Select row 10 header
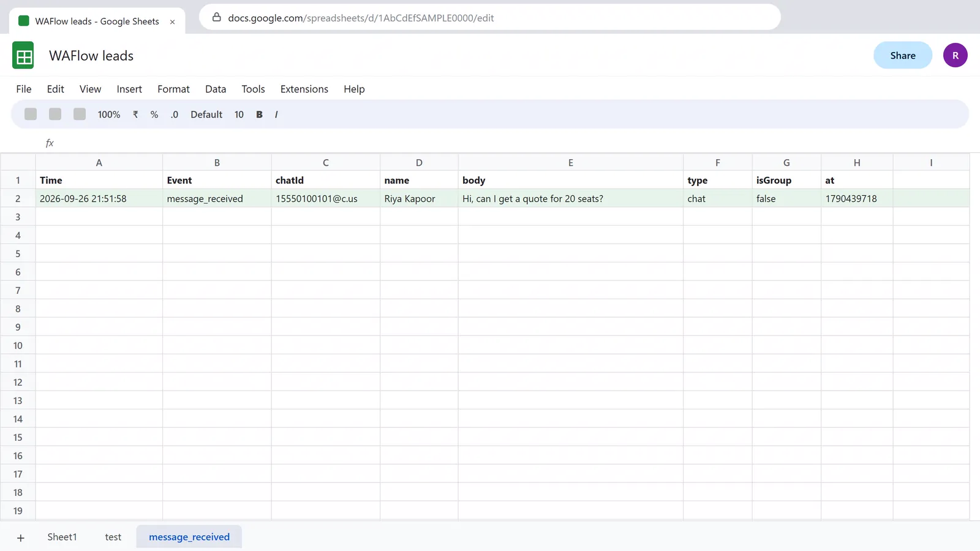The height and width of the screenshot is (551, 980). 18,345
